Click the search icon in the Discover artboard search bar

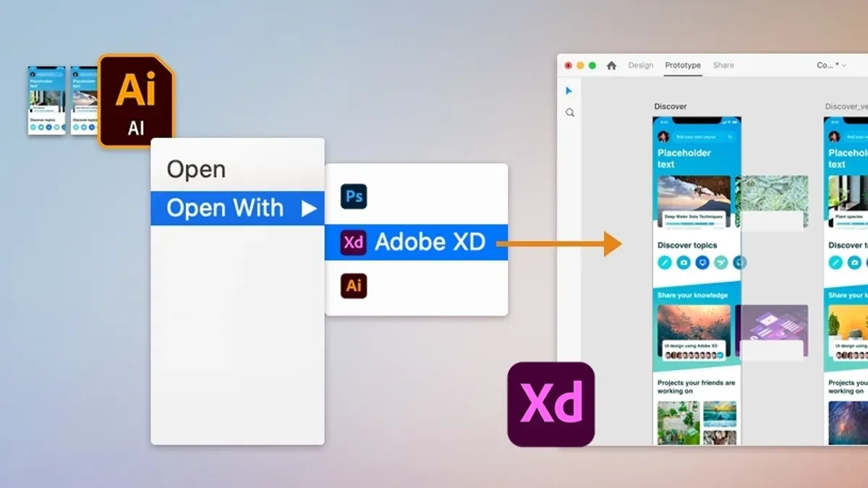731,136
